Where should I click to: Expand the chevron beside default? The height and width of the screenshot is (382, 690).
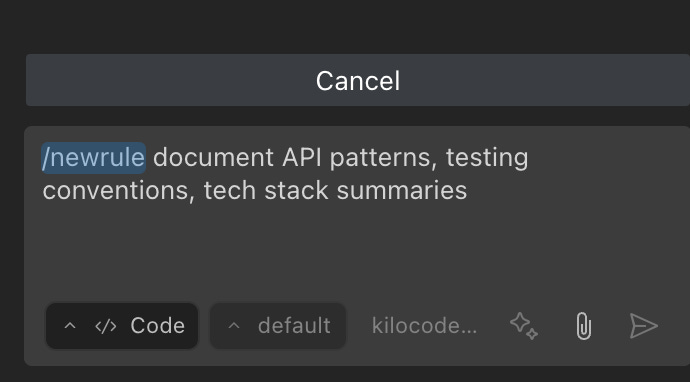pos(234,326)
